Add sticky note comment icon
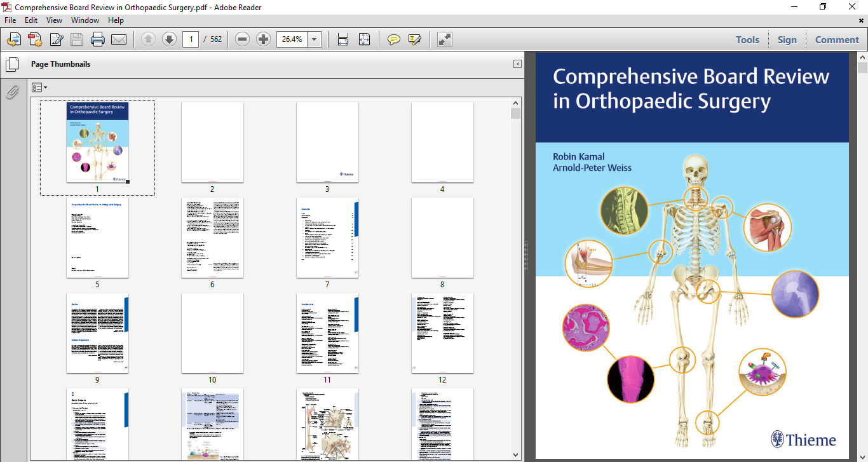The image size is (868, 462). click(x=394, y=39)
